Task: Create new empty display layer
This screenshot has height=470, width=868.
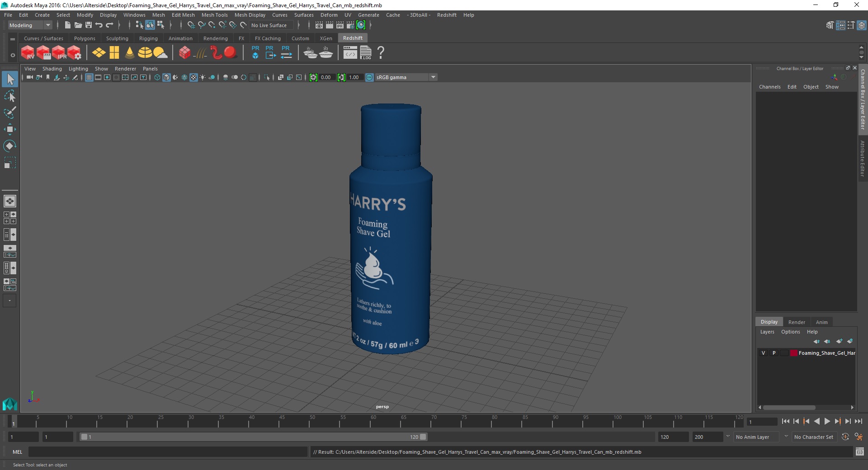Action: tap(840, 341)
